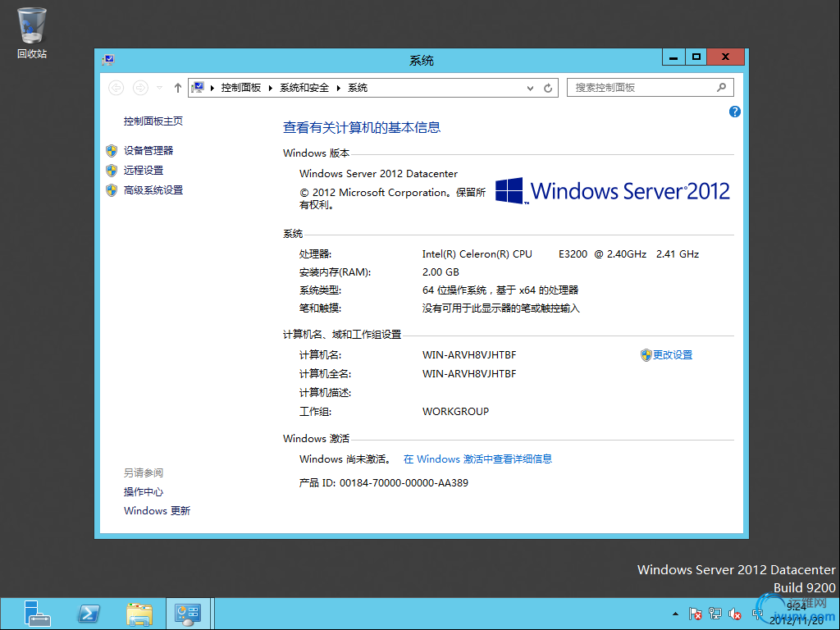Expand arrow after 控制面板 breadcrumb
The width and height of the screenshot is (840, 630).
click(x=271, y=88)
